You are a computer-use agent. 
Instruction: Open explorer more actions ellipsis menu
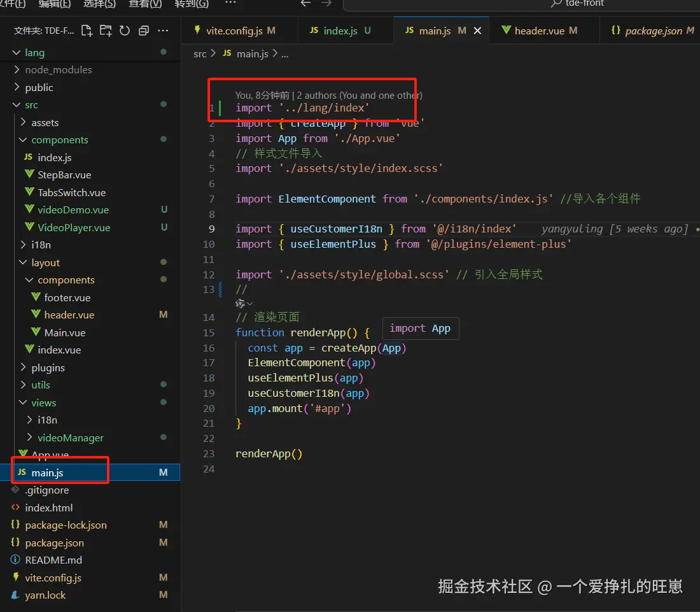point(163,31)
